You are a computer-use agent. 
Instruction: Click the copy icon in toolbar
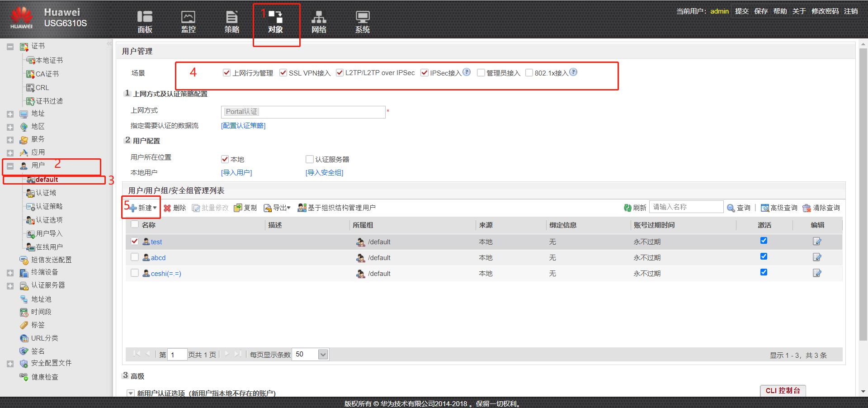(x=238, y=208)
